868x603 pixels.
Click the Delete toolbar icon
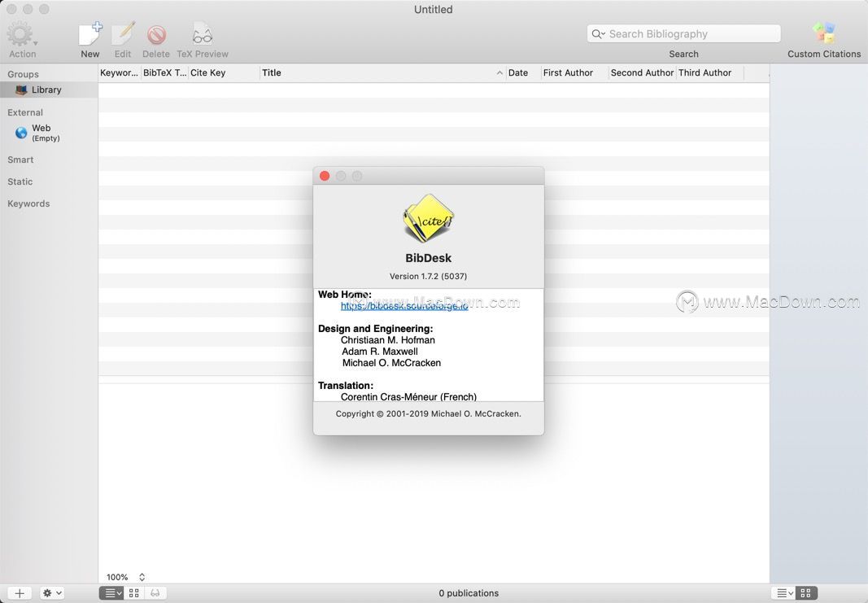(x=156, y=35)
